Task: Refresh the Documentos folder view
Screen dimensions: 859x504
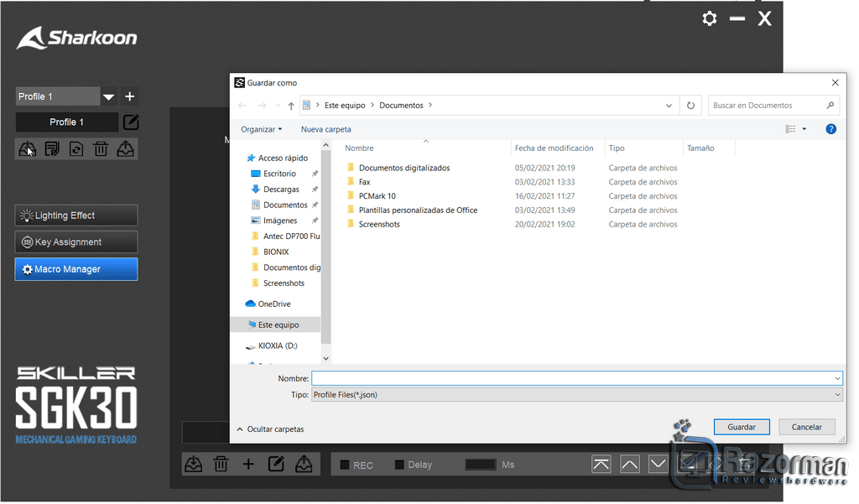Action: 691,105
